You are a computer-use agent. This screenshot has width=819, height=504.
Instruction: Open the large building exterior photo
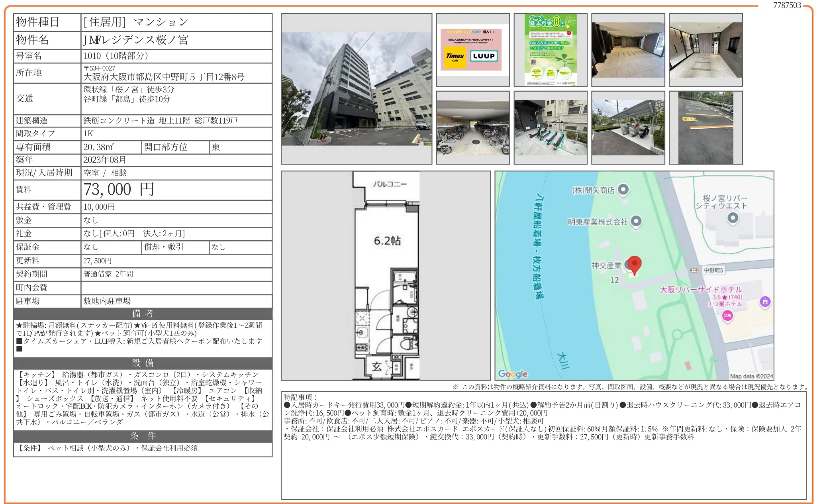point(356,89)
